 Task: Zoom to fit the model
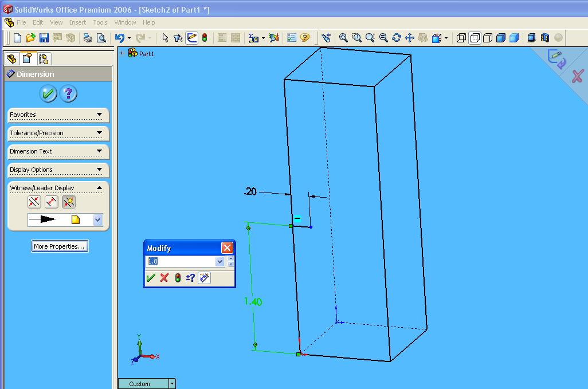tap(343, 38)
